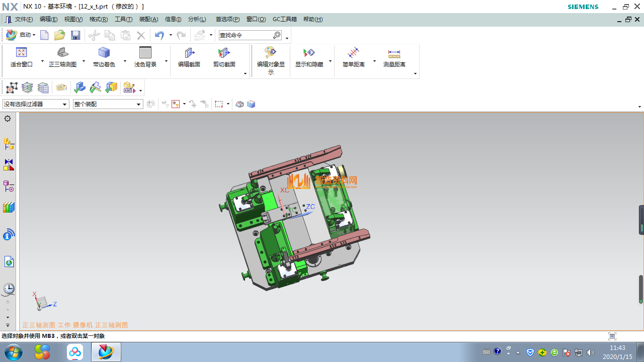This screenshot has height=362, width=644.
Task: Open the History clock sidebar icon
Action: tap(9, 289)
